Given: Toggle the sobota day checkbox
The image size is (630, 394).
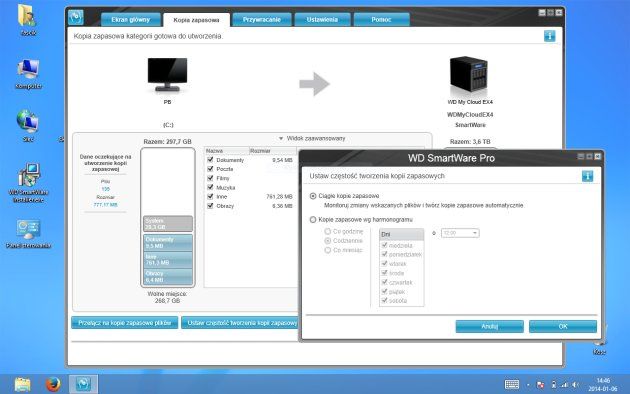Looking at the screenshot, I should 384,300.
